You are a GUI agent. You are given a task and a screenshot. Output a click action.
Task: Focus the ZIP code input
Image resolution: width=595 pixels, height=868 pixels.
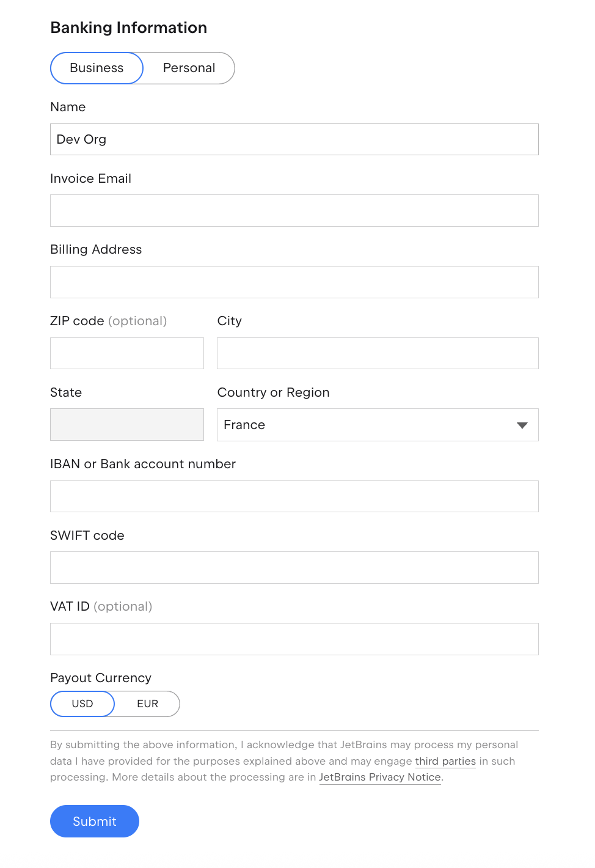(x=127, y=353)
